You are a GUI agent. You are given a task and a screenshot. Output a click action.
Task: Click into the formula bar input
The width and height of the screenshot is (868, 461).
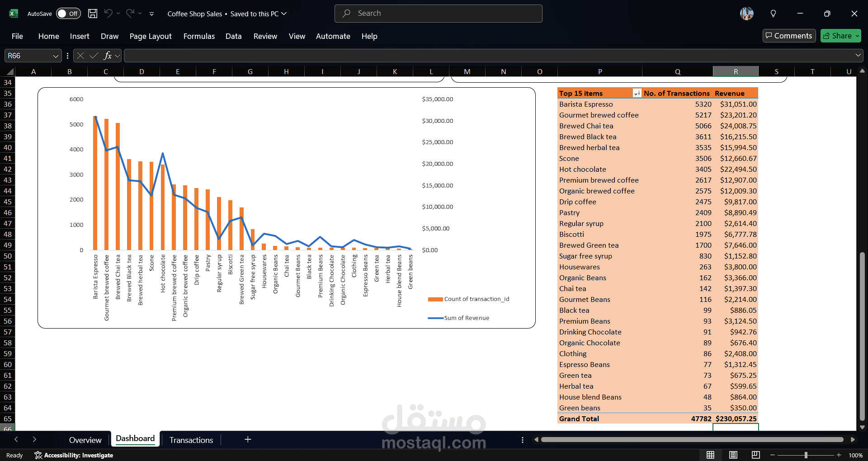coord(488,56)
